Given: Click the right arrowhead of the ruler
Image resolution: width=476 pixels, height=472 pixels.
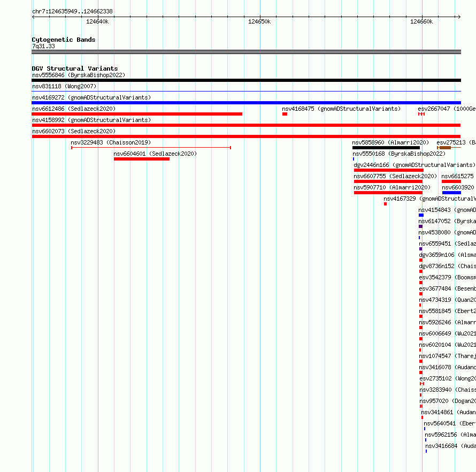Looking at the screenshot, I should [459, 17].
